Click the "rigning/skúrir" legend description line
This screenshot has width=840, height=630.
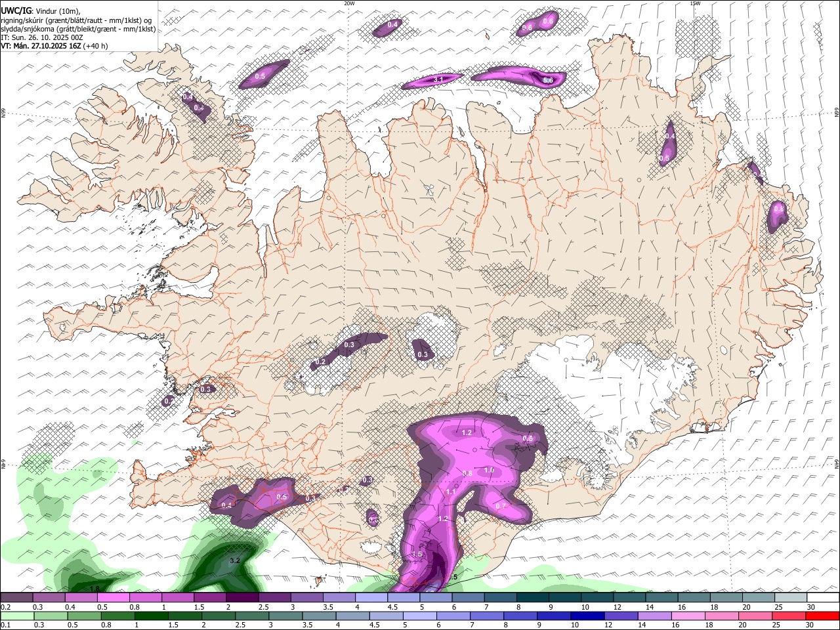[77, 20]
